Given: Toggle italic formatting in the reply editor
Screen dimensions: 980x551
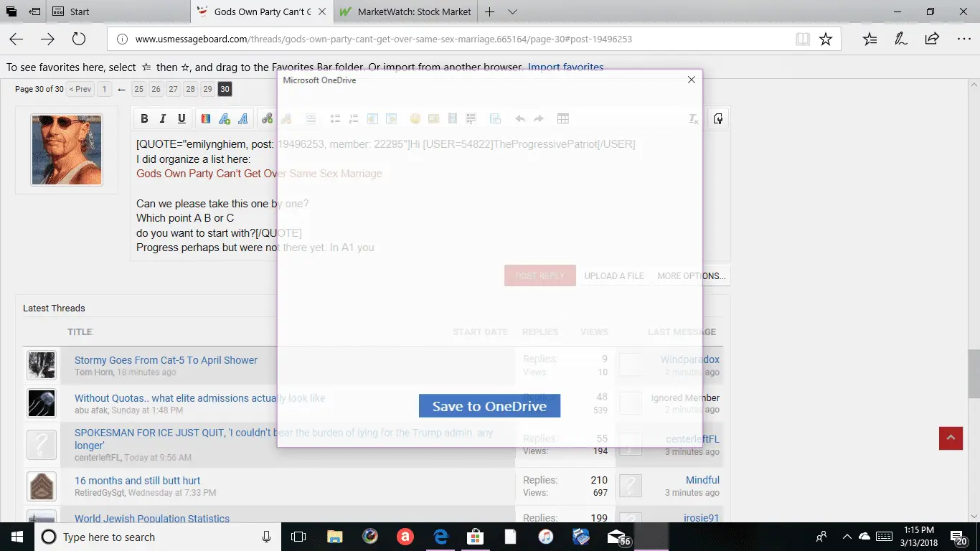Looking at the screenshot, I should click(163, 119).
